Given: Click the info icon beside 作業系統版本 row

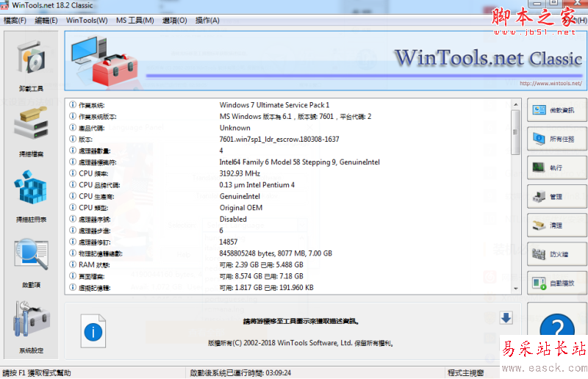Looking at the screenshot, I should click(x=73, y=116).
